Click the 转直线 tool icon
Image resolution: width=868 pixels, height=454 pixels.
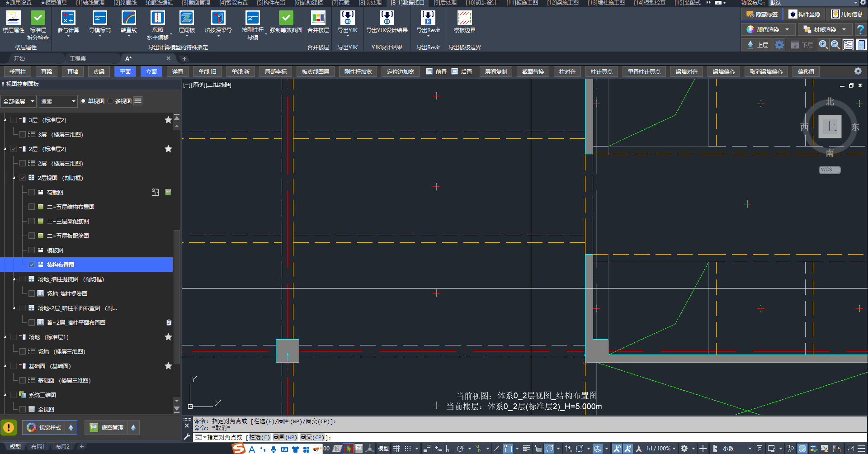click(x=128, y=18)
